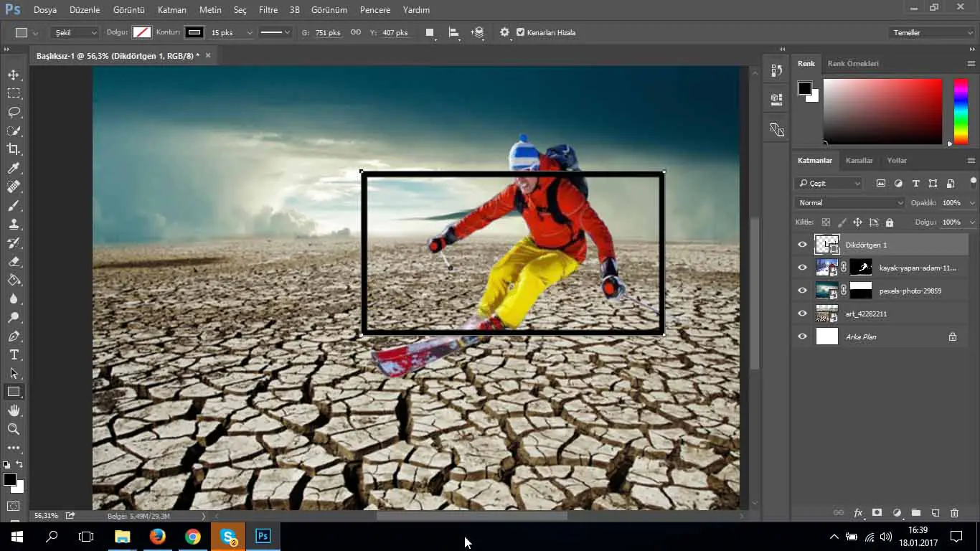Open the Şekil tool mode dropdown
The width and height of the screenshot is (980, 551).
pos(75,32)
